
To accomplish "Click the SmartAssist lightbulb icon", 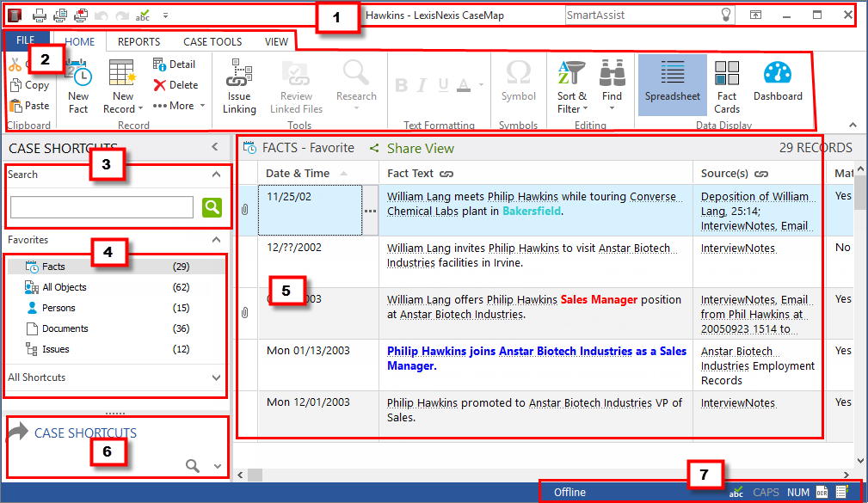I will coord(726,15).
